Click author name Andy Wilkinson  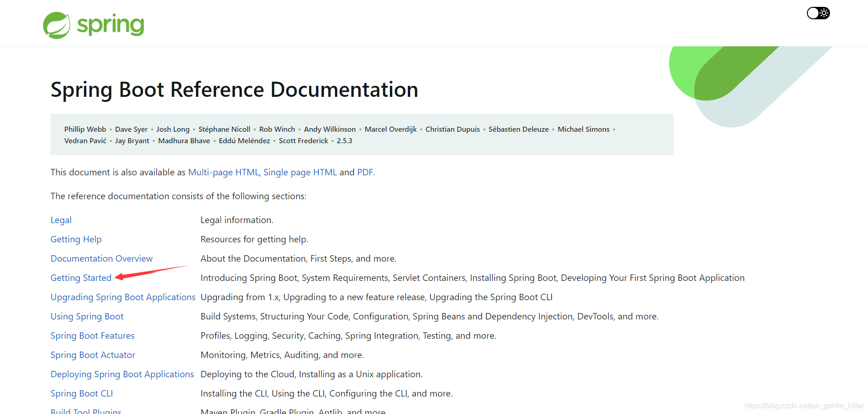(330, 129)
